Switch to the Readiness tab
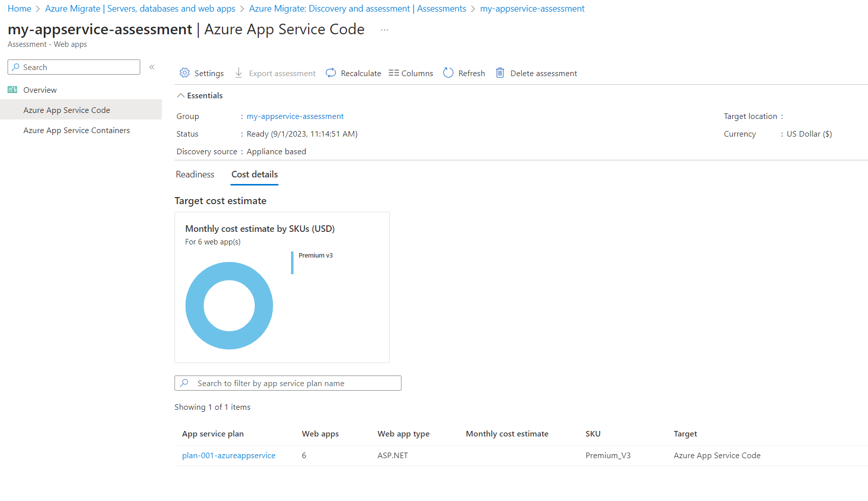The height and width of the screenshot is (501, 868). [195, 174]
